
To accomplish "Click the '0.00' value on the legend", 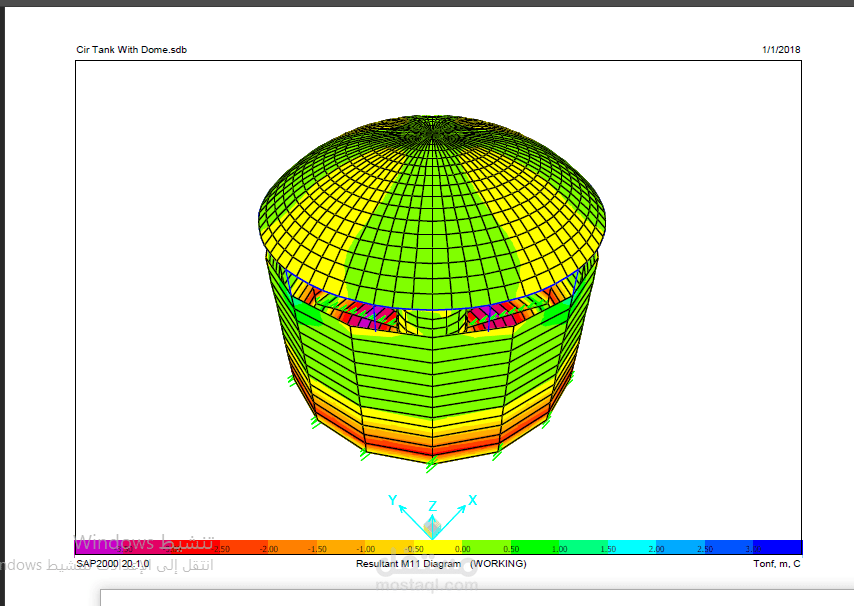I will tap(462, 549).
